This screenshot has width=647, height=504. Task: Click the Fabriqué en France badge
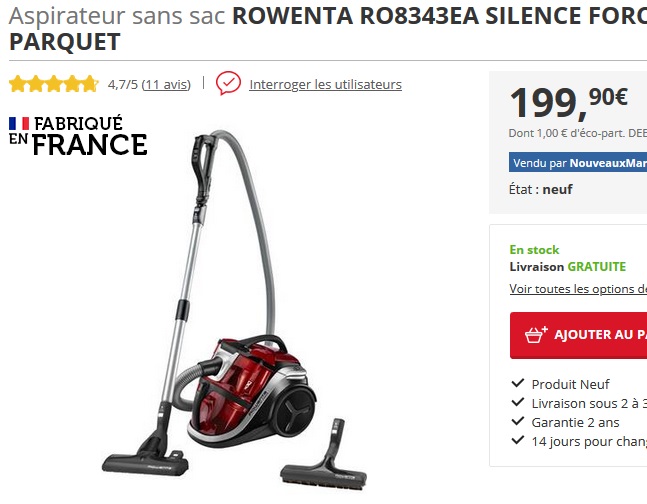click(x=78, y=135)
